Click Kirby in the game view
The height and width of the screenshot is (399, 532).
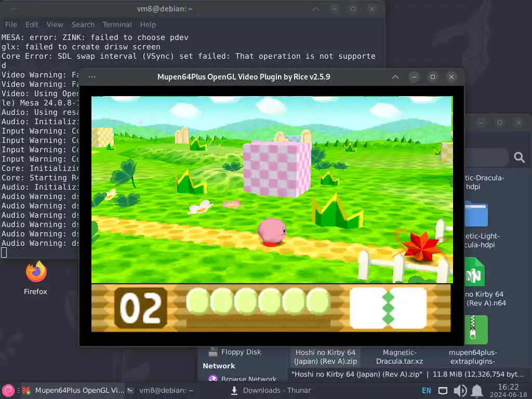[271, 232]
